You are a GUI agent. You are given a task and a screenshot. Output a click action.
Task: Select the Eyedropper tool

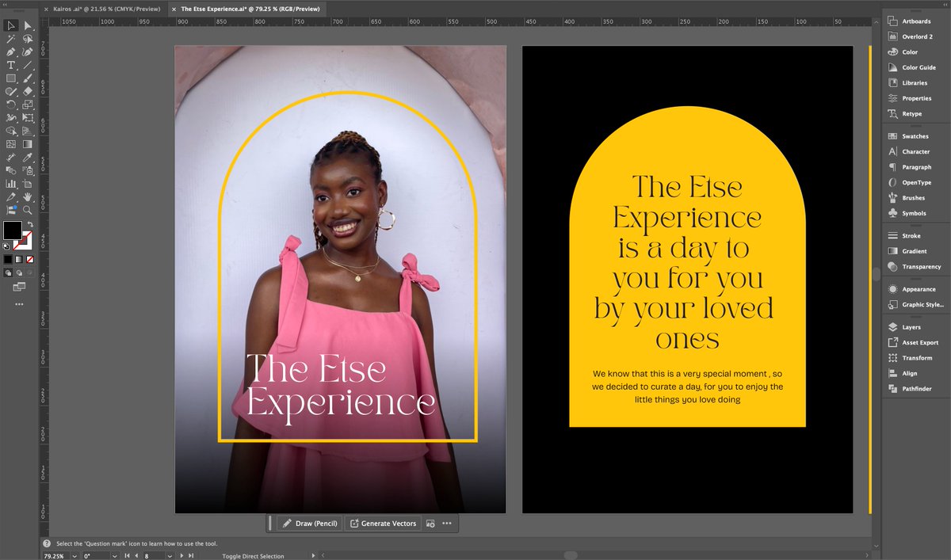pos(27,157)
